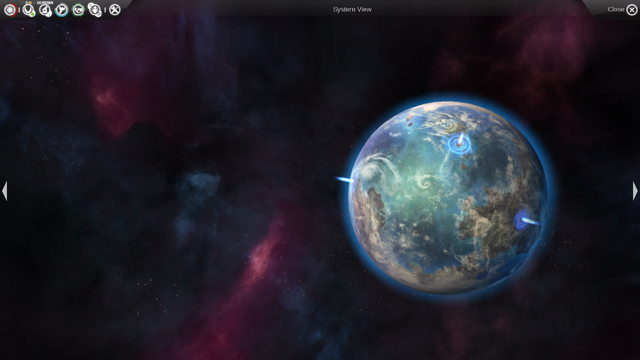The height and width of the screenshot is (360, 640).
Task: Select the blue beacon marker on planet's right edge
Action: coord(526,220)
